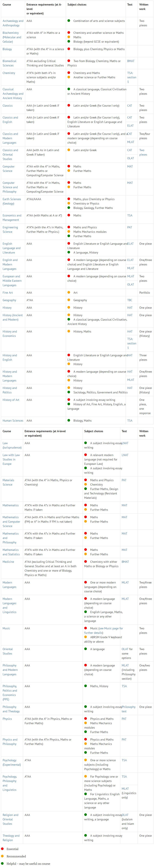154x868 pixels.
Task: Click the TBC test link for Geography
Action: coord(129,300)
